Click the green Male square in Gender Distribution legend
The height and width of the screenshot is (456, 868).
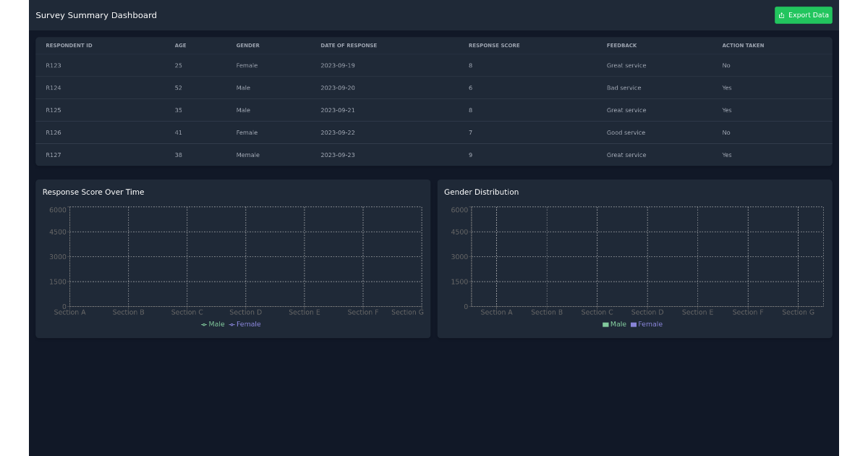(x=605, y=324)
